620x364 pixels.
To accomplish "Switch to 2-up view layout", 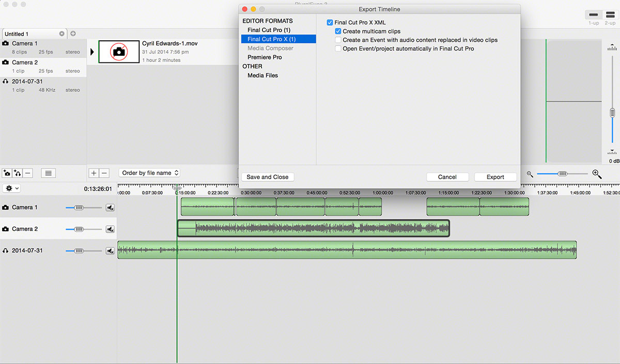I will tap(610, 15).
